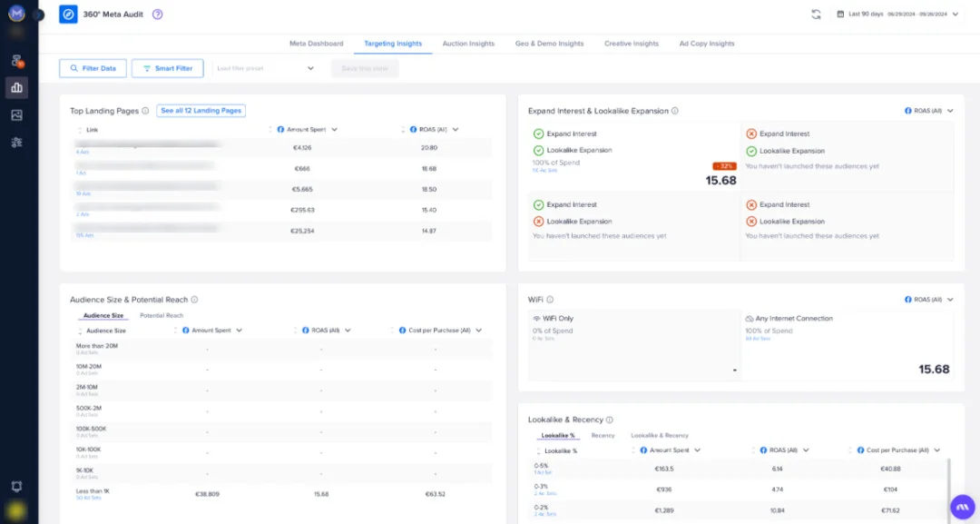Click the €25,254 amount in Top Landing Pages
The height and width of the screenshot is (524, 980).
tap(302, 231)
